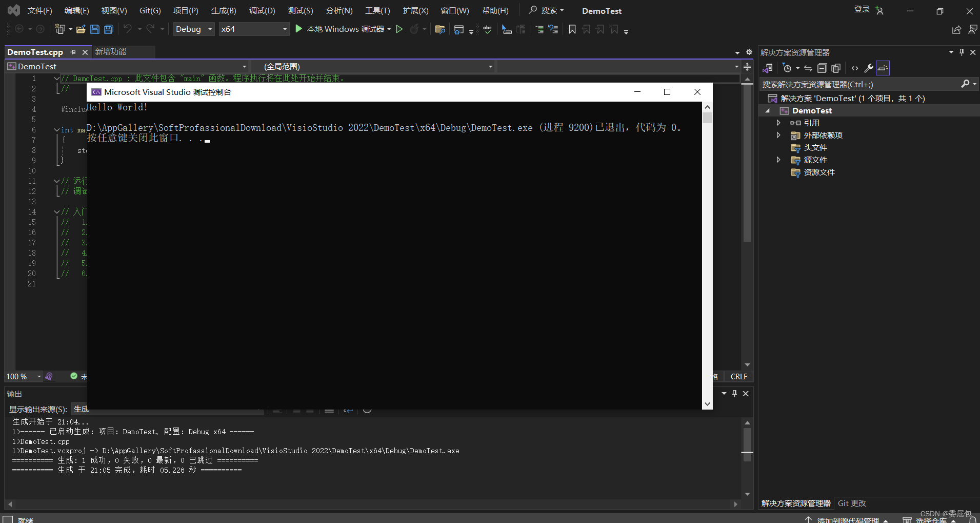Image resolution: width=980 pixels, height=523 pixels.
Task: Open the Debug configuration dropdown
Action: [193, 29]
